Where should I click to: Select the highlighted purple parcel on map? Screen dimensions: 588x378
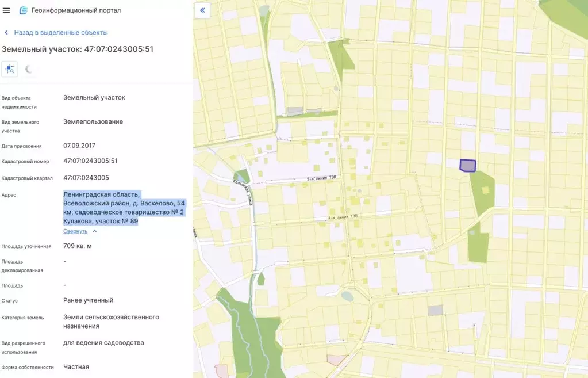(468, 166)
